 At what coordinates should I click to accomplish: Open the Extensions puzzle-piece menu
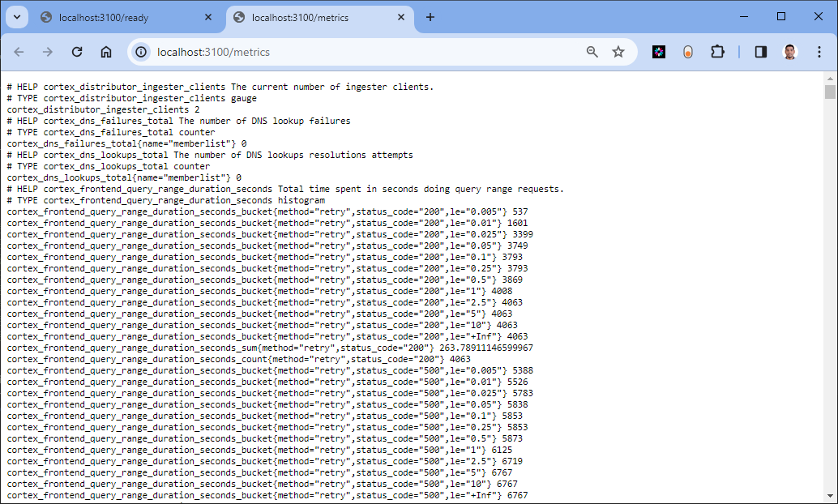(717, 52)
